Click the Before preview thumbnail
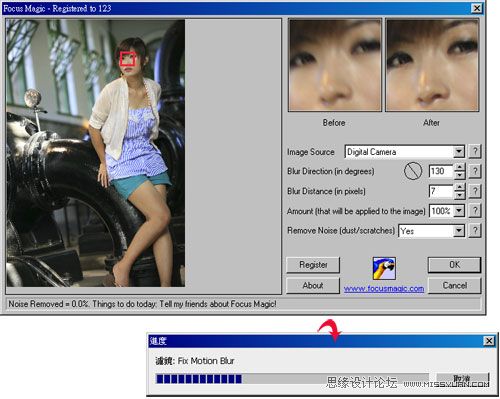The width and height of the screenshot is (500, 399). click(x=335, y=65)
